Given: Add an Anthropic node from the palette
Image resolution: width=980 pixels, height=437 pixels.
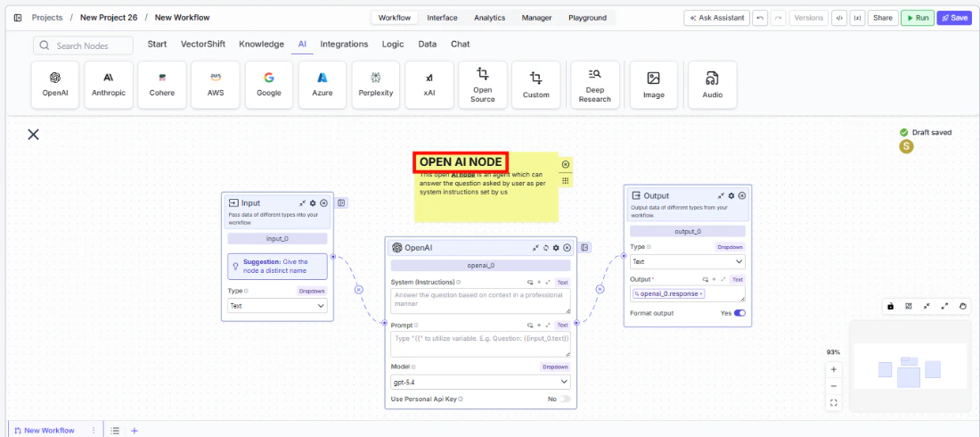Looking at the screenshot, I should tap(109, 85).
